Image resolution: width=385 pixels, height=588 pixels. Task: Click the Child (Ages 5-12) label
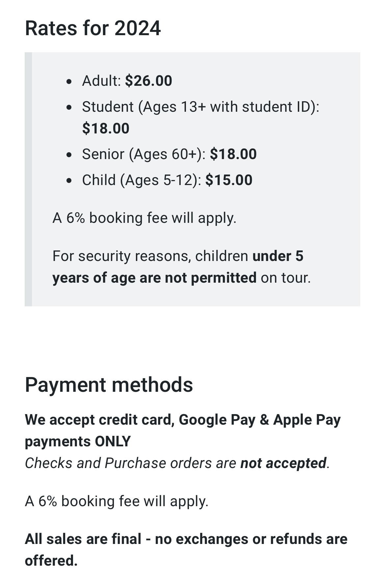[141, 180]
